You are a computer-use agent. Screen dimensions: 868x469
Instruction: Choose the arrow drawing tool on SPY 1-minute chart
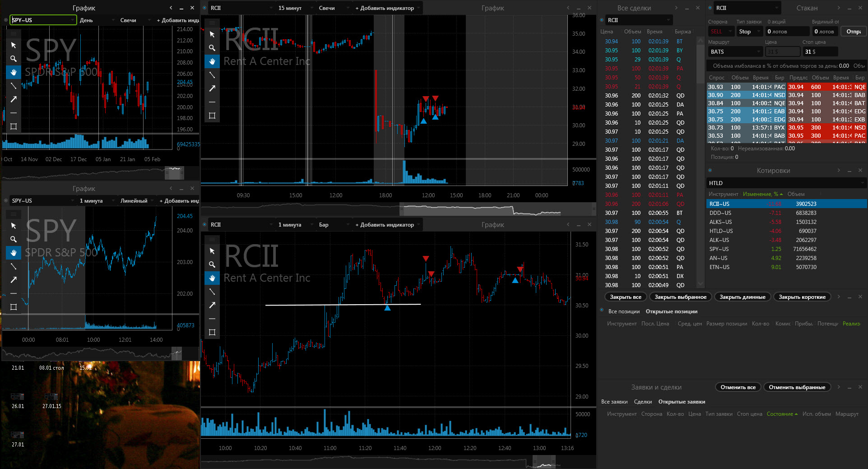pos(14,280)
